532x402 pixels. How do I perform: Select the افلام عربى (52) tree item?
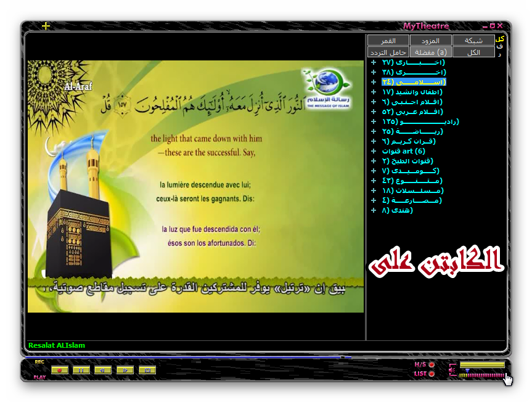coord(413,112)
